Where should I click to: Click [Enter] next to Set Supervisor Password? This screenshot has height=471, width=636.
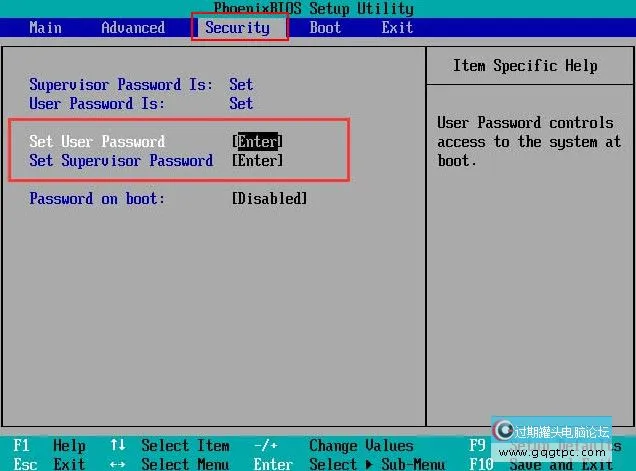(257, 160)
